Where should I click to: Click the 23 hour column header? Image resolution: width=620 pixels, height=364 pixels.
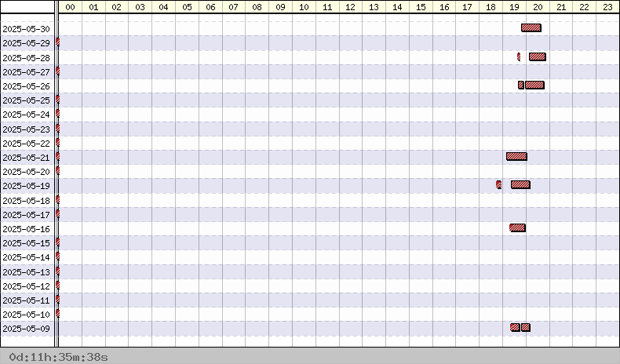607,7
